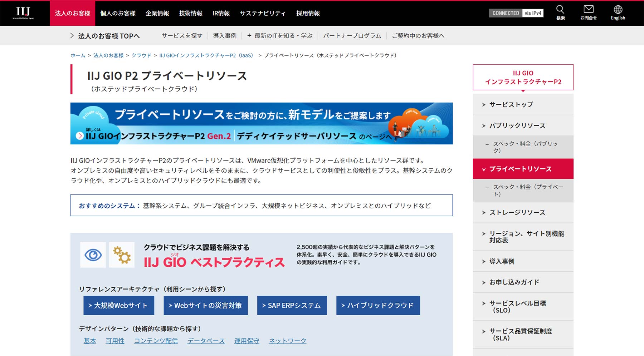This screenshot has height=356, width=644.
Task: Click the blue Gen.2 new model banner
Action: 262,123
